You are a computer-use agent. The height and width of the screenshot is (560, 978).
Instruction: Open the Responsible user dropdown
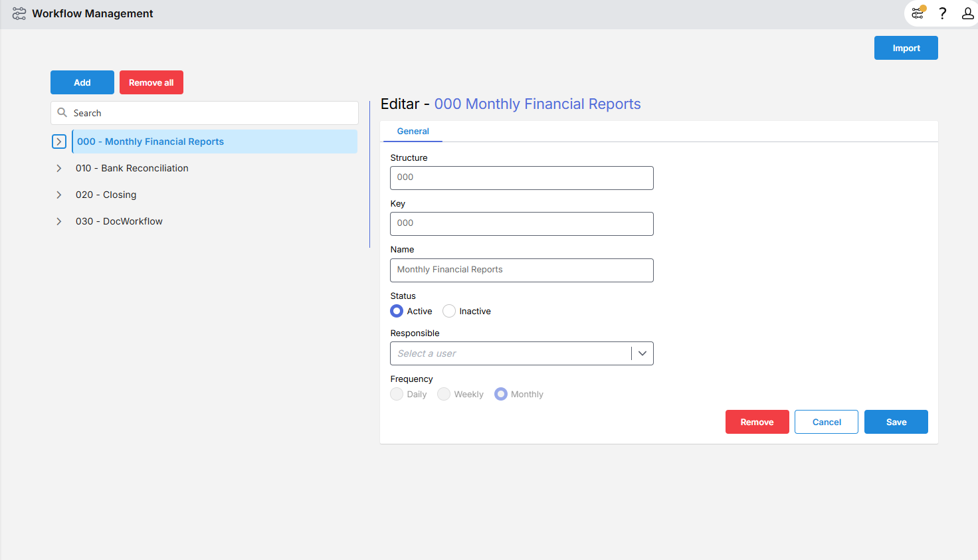[x=642, y=353]
